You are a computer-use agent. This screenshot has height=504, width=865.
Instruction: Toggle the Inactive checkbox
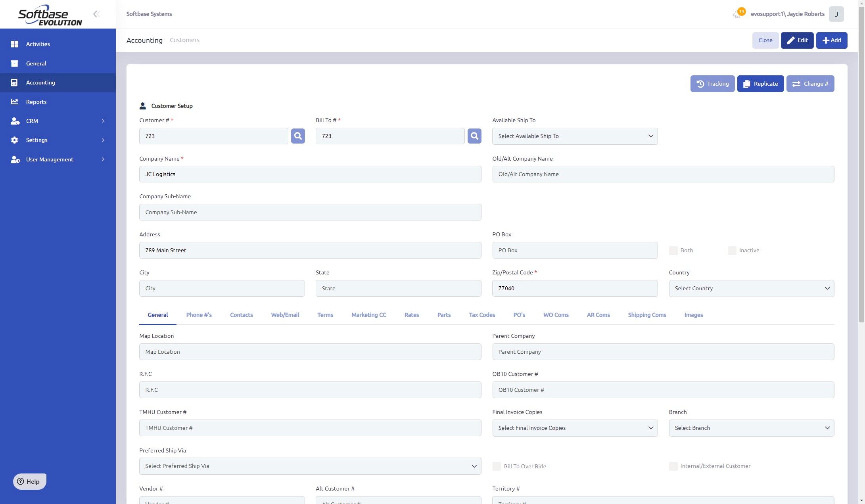[732, 251]
